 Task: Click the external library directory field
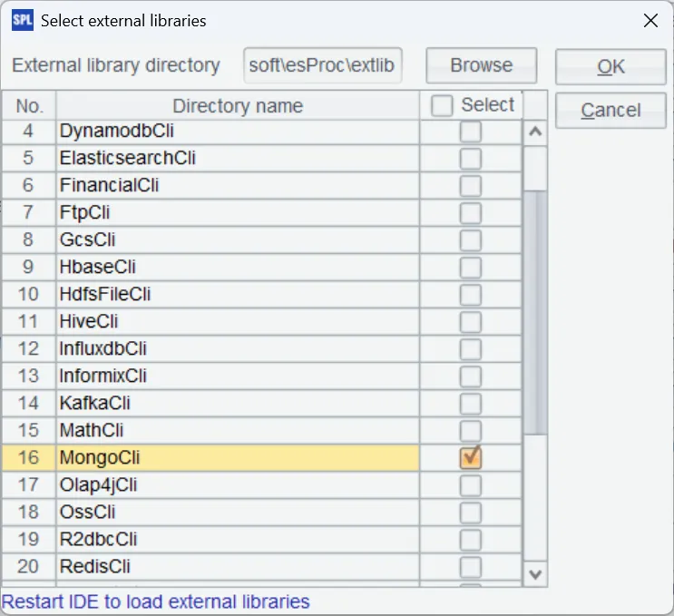[325, 65]
